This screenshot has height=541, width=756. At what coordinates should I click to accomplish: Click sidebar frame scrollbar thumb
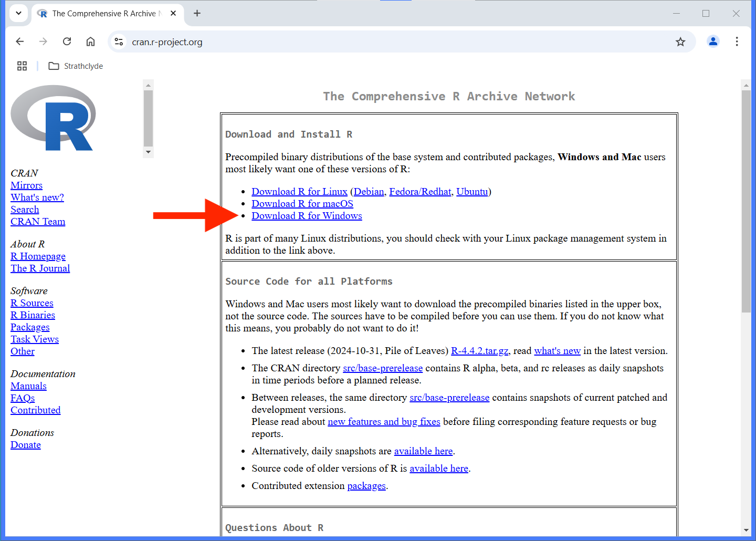pyautogui.click(x=148, y=118)
